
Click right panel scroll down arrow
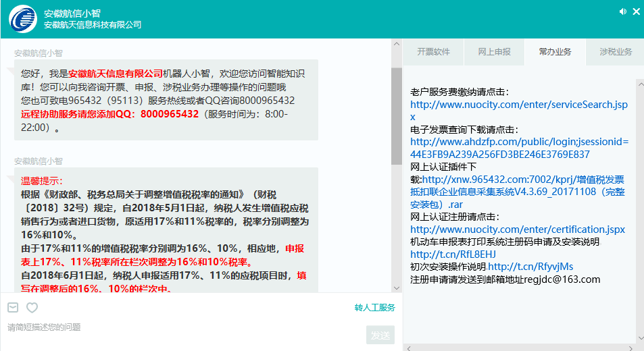(641, 339)
